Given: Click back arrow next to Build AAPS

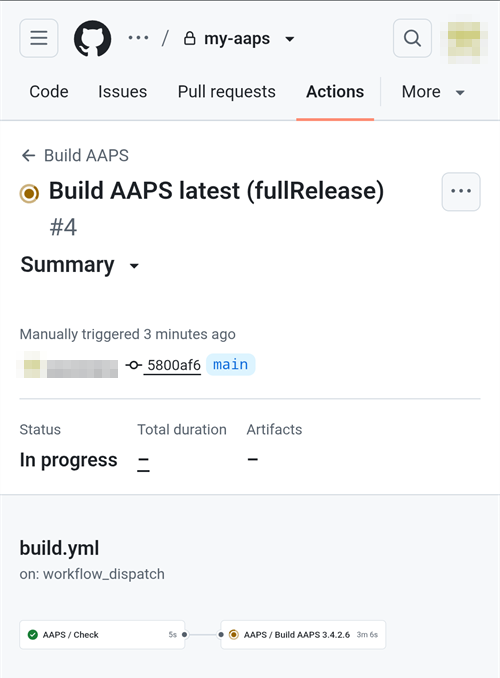Looking at the screenshot, I should click(29, 156).
